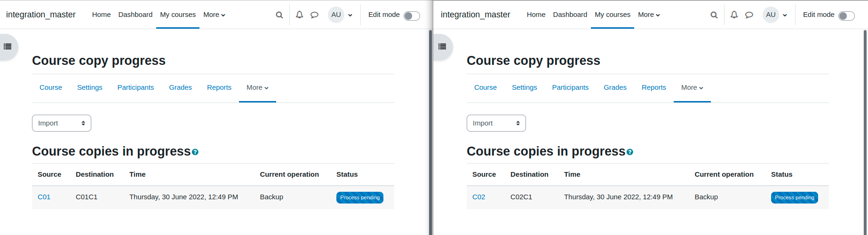Switch to Participants tab in left window
Image resolution: width=868 pixels, height=235 pixels.
(x=135, y=87)
